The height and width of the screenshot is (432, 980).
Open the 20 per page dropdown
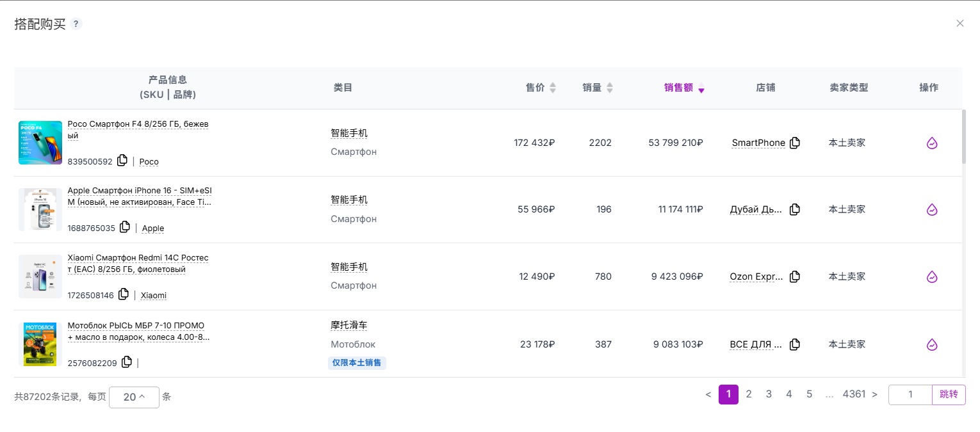click(x=134, y=397)
